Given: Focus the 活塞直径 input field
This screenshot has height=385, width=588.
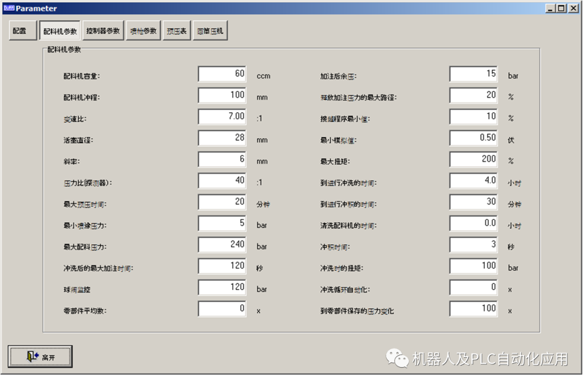Looking at the screenshot, I should [222, 138].
